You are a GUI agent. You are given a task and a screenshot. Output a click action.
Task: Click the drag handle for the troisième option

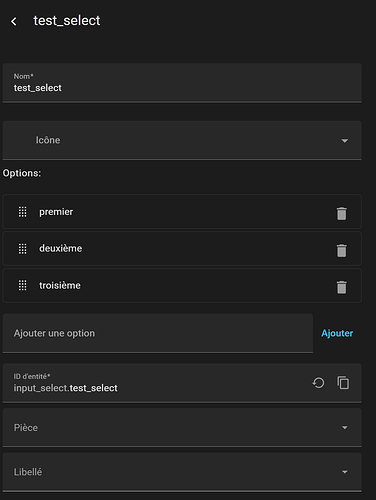pyautogui.click(x=22, y=285)
